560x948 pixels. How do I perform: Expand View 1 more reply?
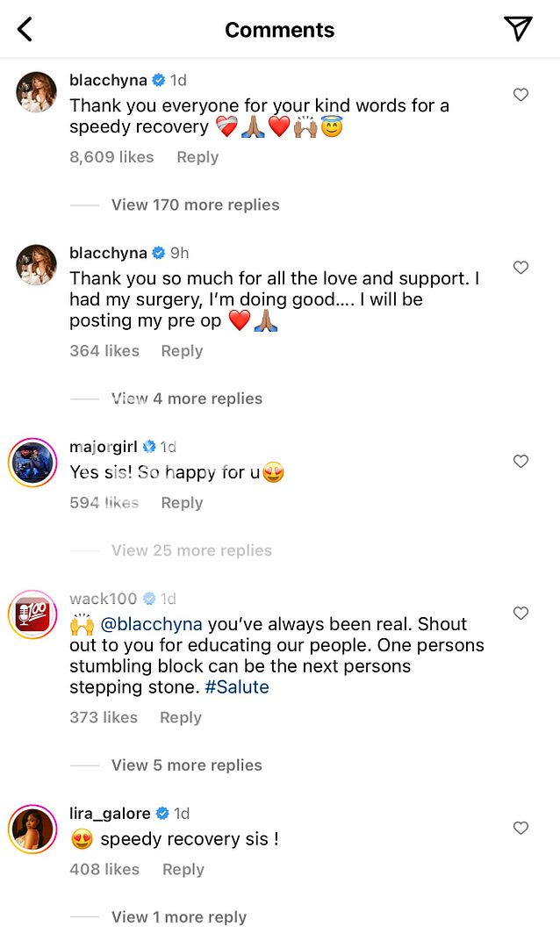coord(178,917)
